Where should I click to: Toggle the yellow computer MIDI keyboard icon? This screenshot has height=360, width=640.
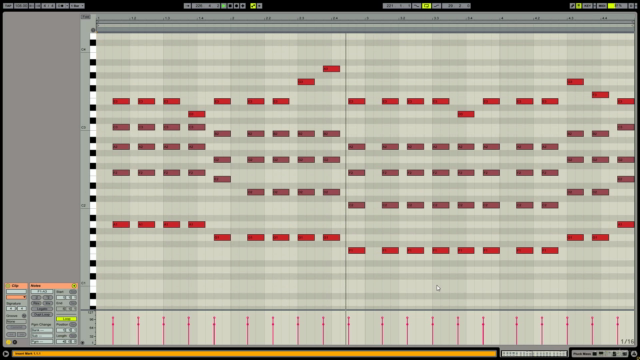click(579, 6)
